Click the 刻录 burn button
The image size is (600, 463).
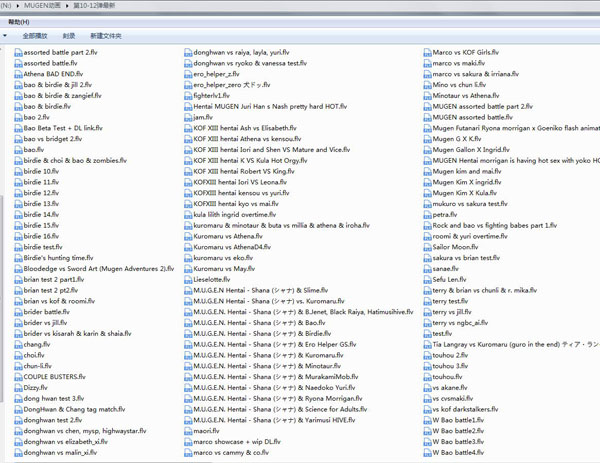pyautogui.click(x=69, y=36)
